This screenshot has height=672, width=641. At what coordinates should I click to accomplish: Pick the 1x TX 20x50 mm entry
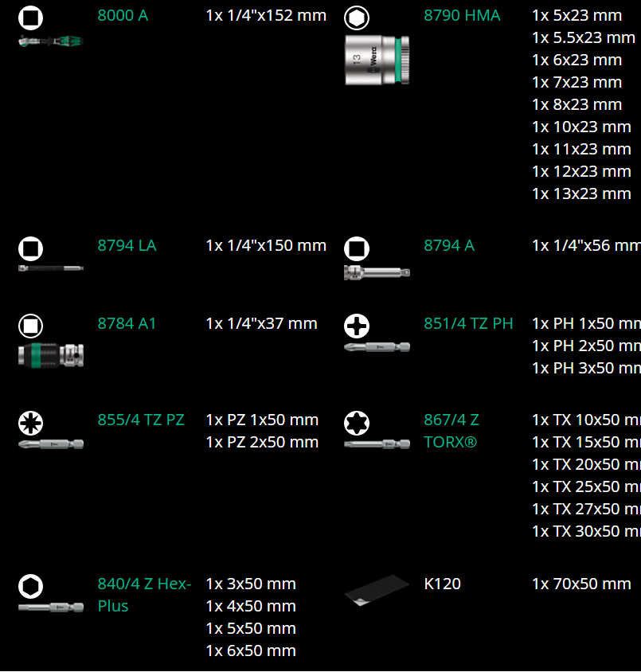click(x=586, y=465)
